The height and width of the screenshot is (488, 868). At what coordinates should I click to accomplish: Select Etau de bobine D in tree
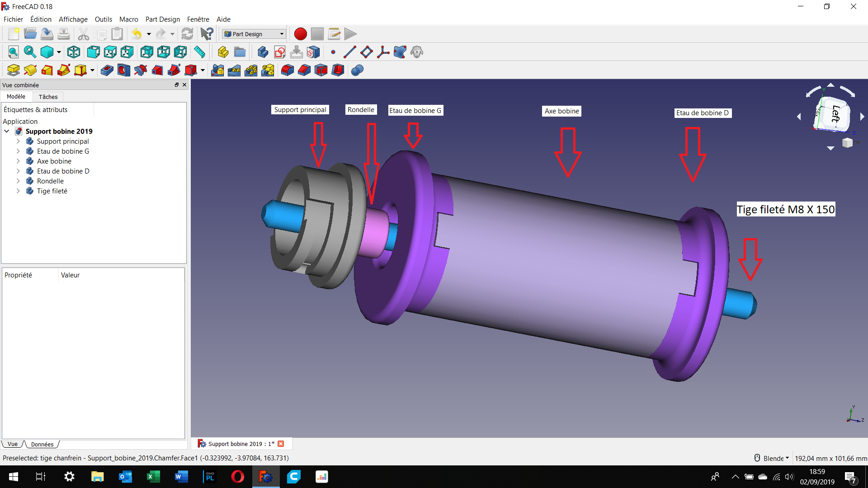pos(63,171)
